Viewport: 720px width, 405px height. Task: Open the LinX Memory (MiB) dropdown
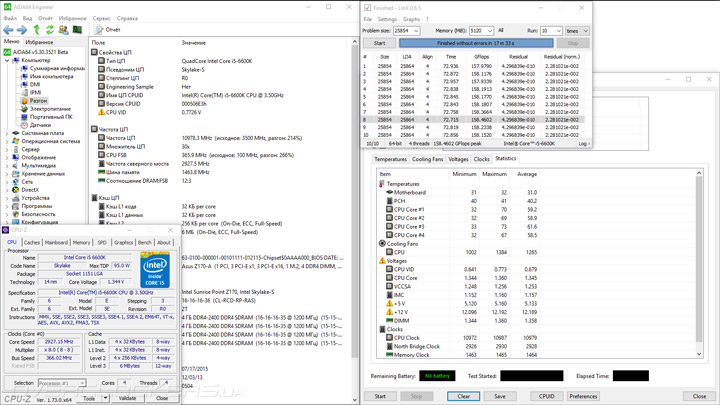(489, 31)
